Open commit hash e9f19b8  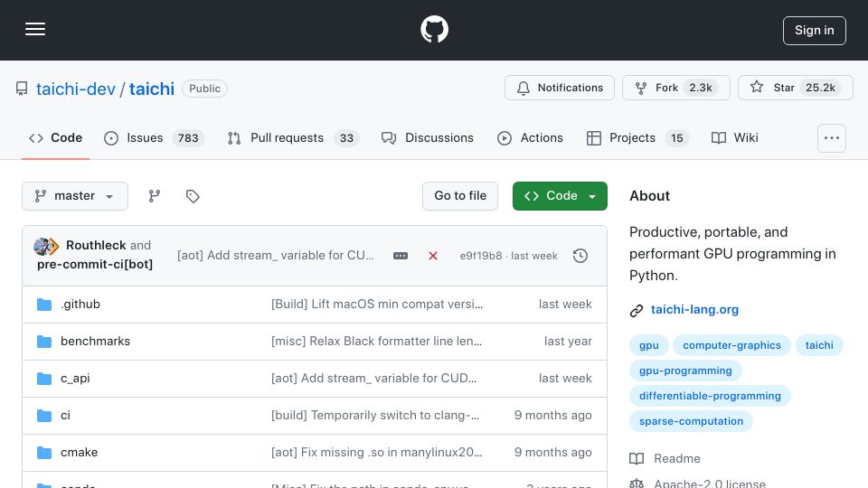pos(480,256)
